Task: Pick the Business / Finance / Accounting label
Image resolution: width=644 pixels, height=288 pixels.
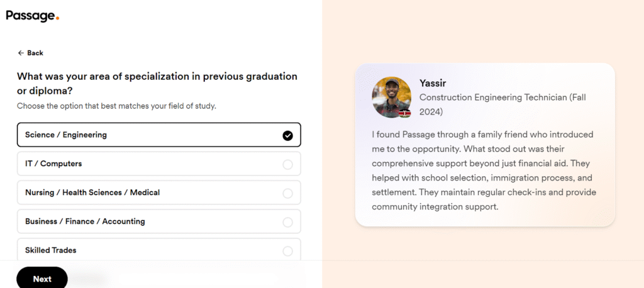Action: click(x=85, y=221)
